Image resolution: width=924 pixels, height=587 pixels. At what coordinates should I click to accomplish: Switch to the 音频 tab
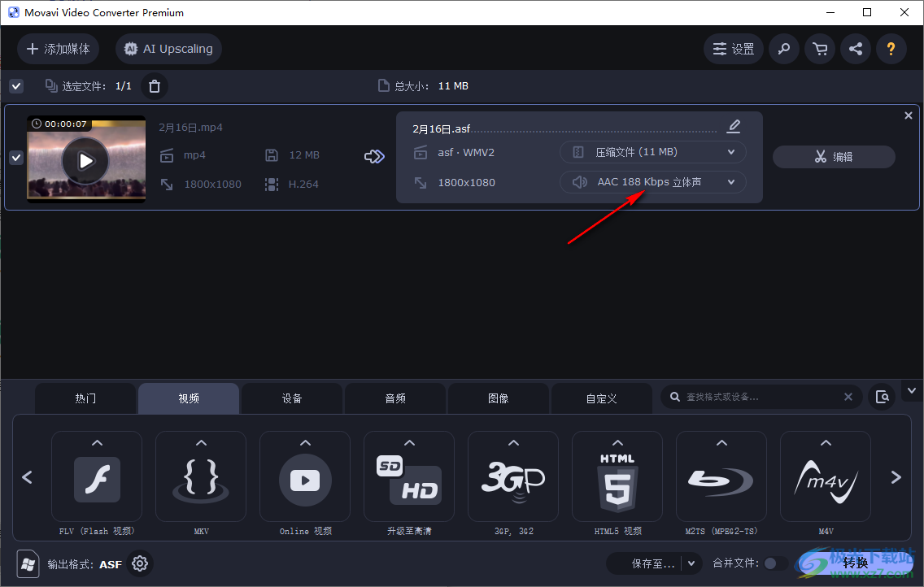click(395, 398)
